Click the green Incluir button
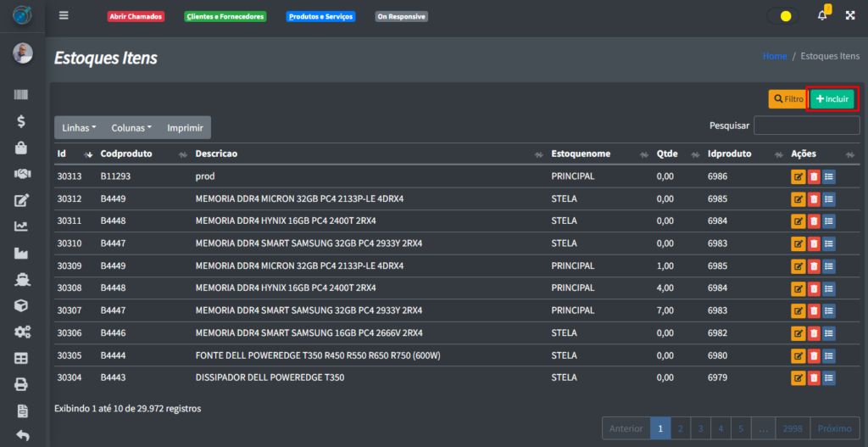The height and width of the screenshot is (447, 868). (x=832, y=99)
